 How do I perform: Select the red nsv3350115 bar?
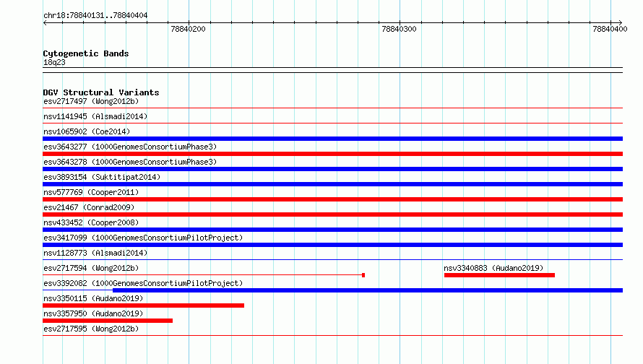coord(144,305)
